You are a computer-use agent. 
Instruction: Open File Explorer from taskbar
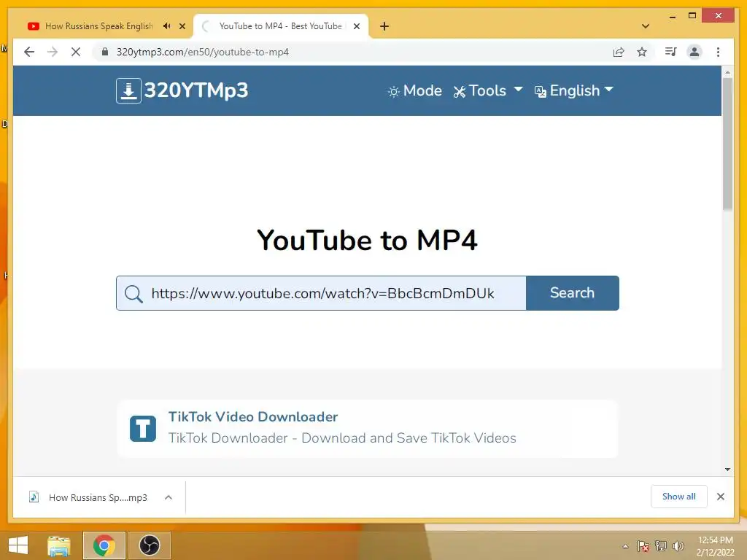[59, 545]
